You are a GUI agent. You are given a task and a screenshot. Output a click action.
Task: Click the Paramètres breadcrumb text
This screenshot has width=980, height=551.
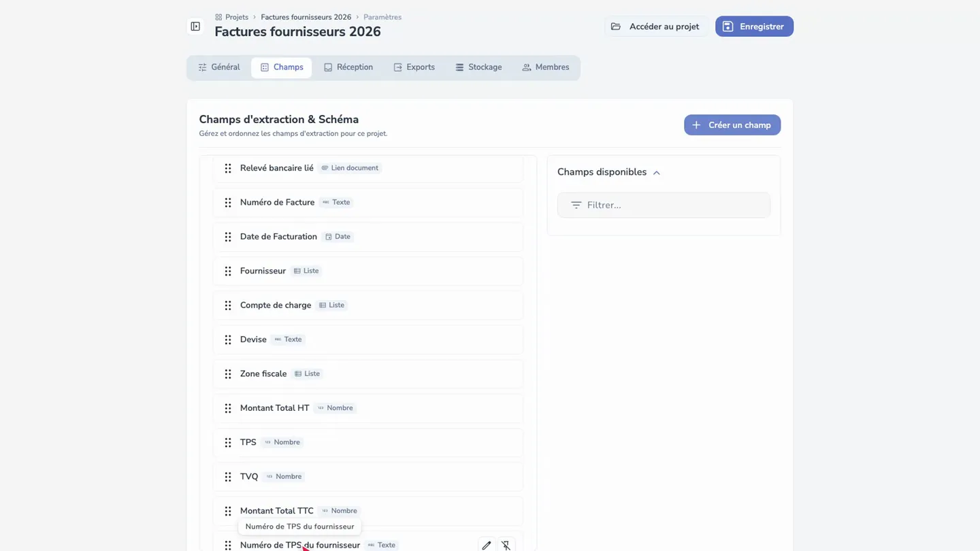(x=382, y=17)
